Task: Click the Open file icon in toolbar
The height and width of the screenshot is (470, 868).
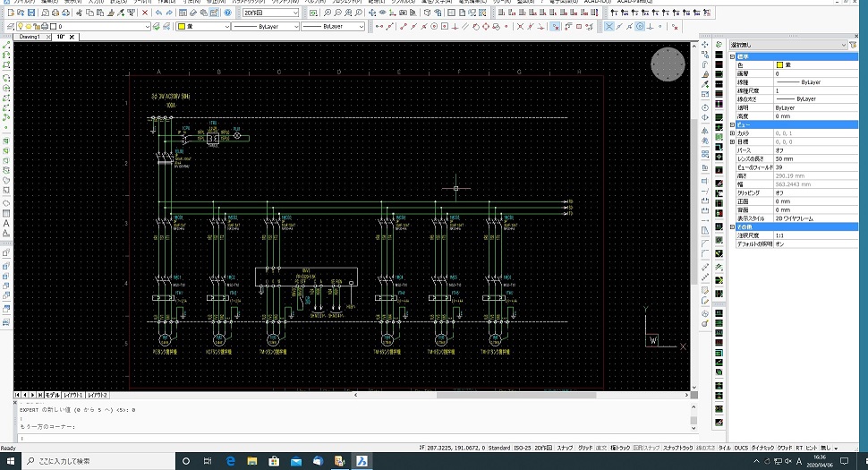Action: (x=21, y=13)
